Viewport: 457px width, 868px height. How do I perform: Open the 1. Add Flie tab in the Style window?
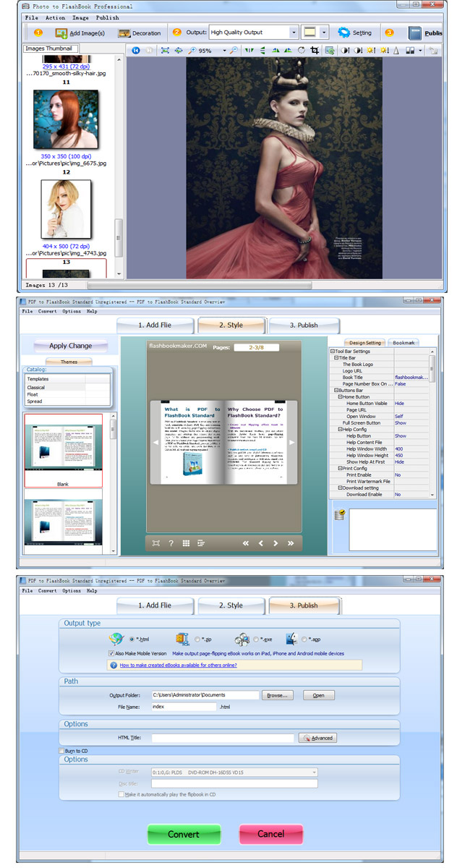(x=155, y=325)
